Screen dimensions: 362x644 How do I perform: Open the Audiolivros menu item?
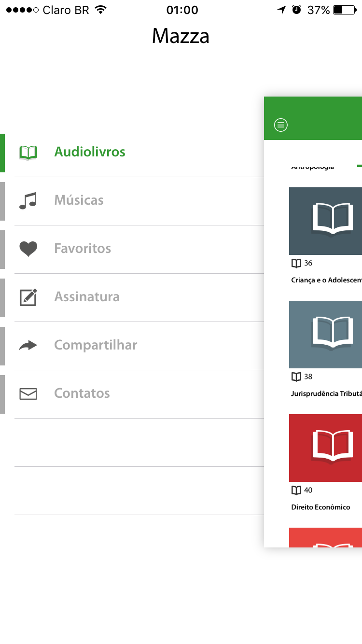[x=90, y=152]
